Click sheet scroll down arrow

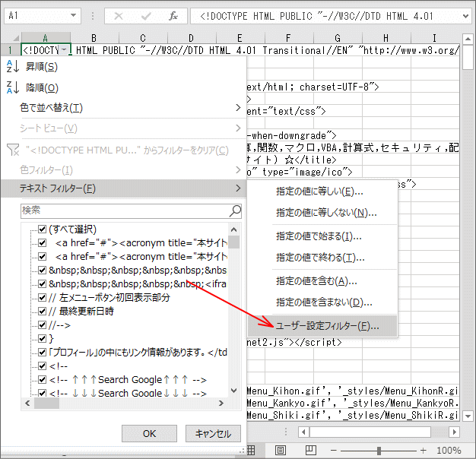tap(468, 416)
